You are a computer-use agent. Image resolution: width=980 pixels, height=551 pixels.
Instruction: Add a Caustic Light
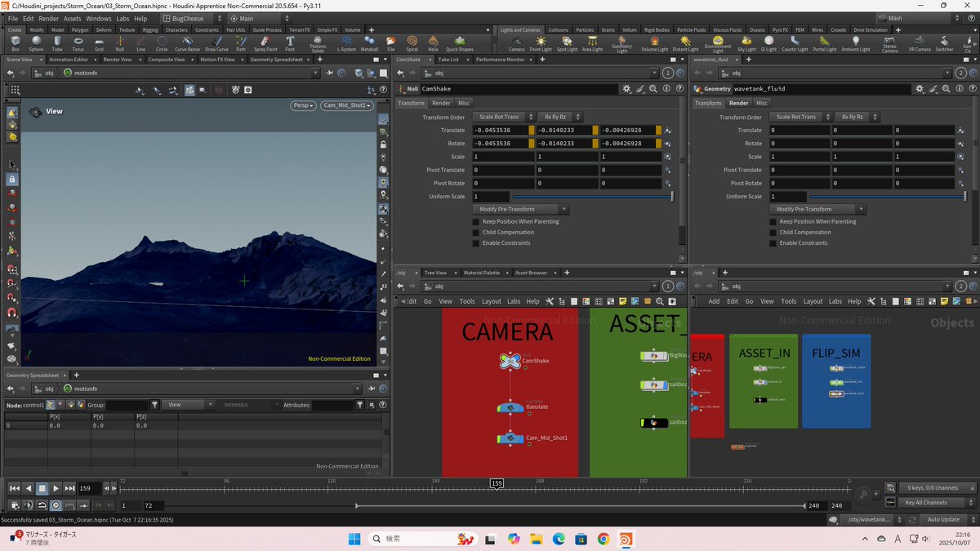tap(795, 42)
